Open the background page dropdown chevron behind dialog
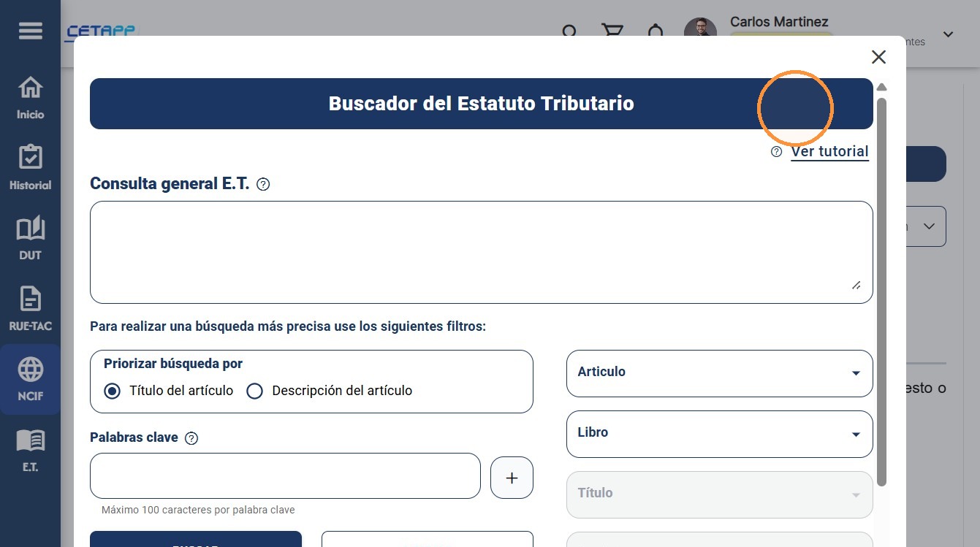 pyautogui.click(x=929, y=226)
